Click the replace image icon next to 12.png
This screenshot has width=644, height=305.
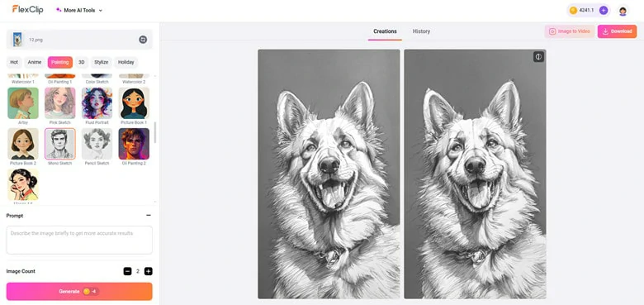pos(143,40)
